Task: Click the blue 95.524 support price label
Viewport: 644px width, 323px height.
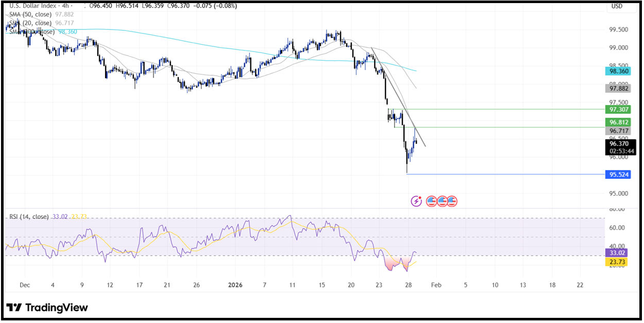Action: tap(618, 175)
